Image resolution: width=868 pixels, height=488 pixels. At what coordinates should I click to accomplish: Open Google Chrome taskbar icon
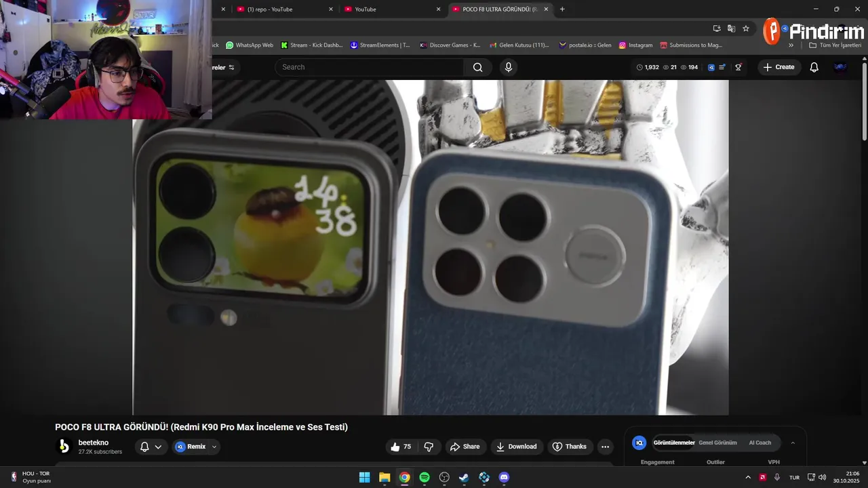coord(404,477)
